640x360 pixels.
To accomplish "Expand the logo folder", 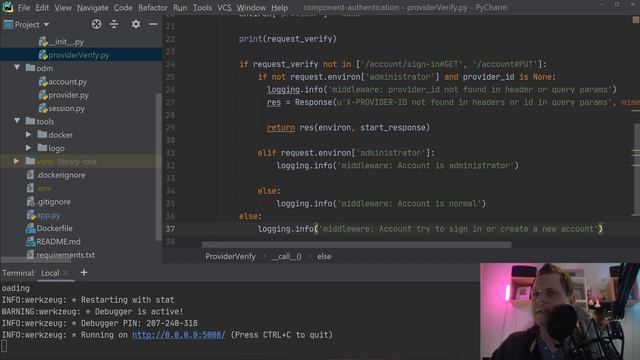I will tap(28, 148).
